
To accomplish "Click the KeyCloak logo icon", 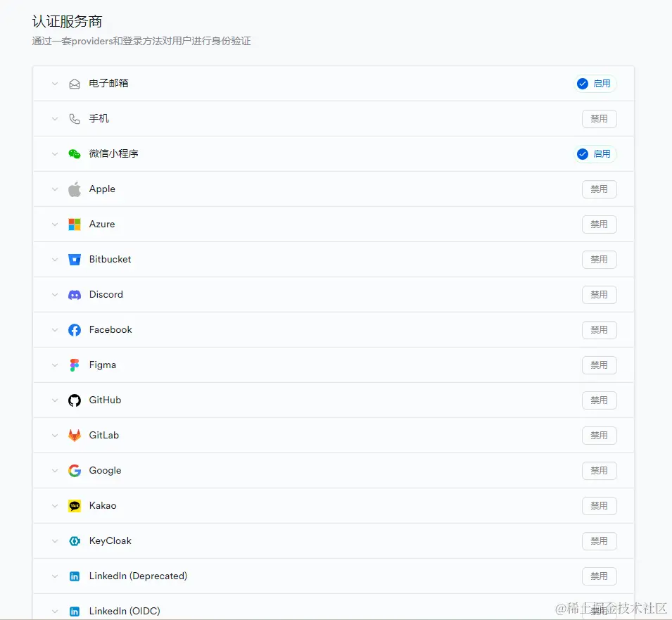I will click(x=75, y=540).
